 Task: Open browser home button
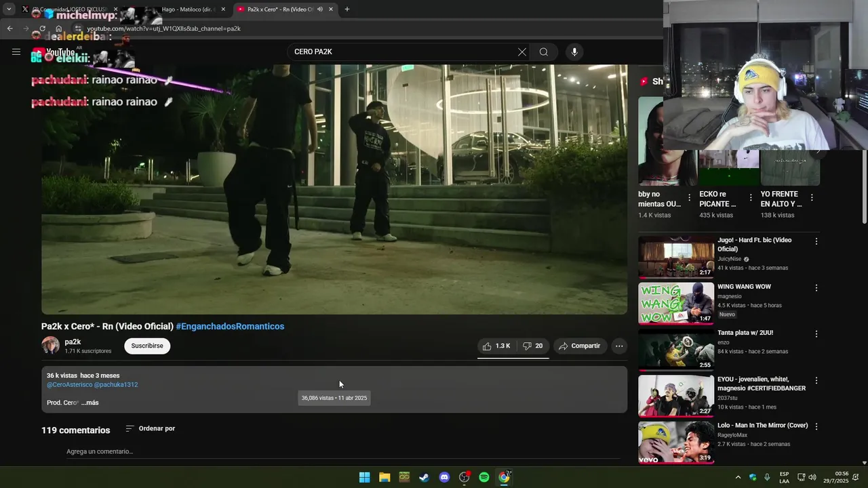coord(58,28)
